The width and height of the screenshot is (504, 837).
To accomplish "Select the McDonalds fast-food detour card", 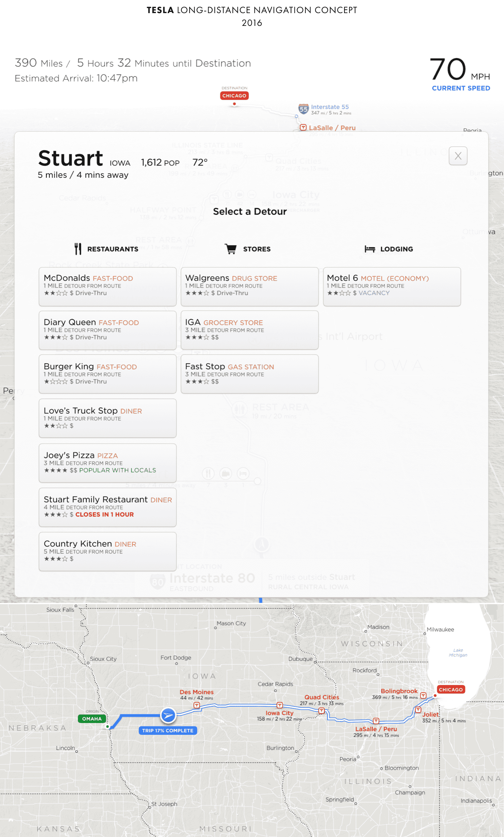I will [108, 286].
